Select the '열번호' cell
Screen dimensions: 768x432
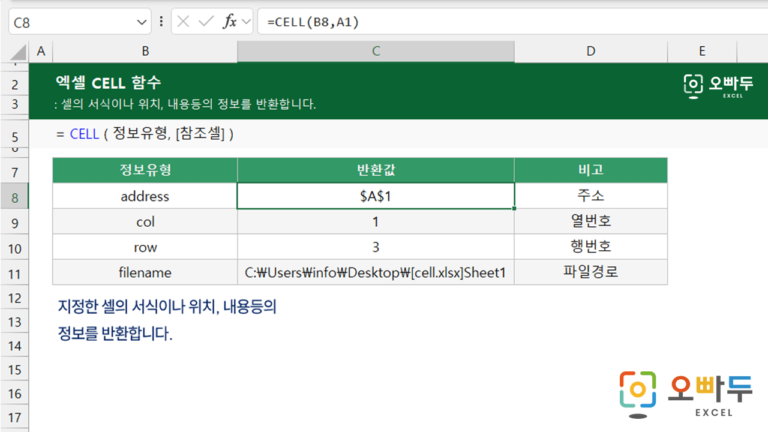tap(591, 221)
